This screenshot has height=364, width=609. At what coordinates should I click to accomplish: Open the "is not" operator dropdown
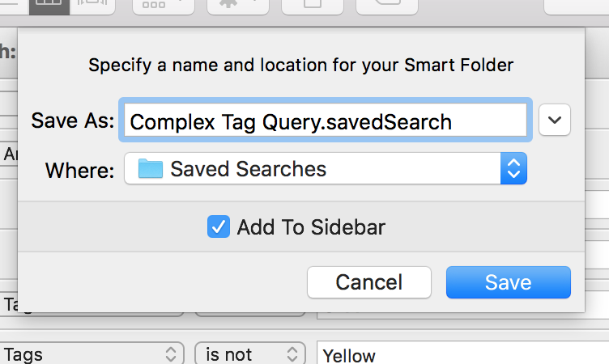(x=250, y=354)
